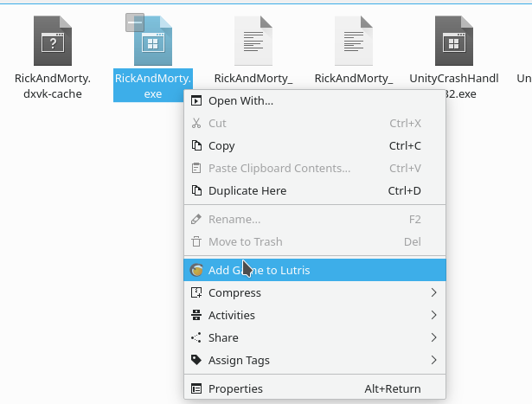Choose Add Game to Lutris
This screenshot has width=532, height=404.
pyautogui.click(x=315, y=270)
